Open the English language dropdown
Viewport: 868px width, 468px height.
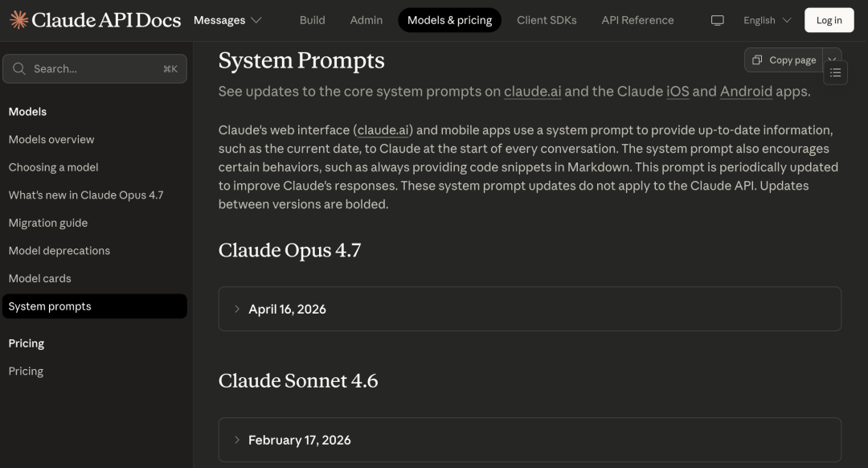coord(768,20)
